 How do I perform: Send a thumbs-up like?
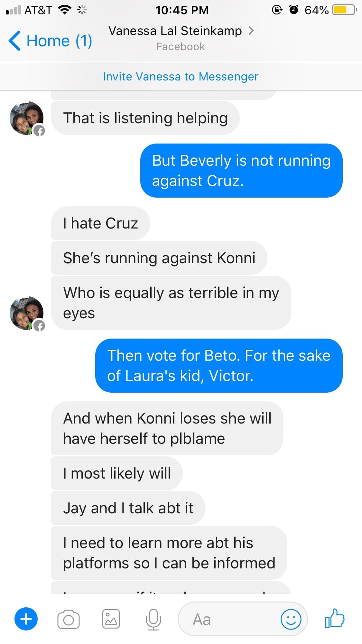tap(335, 618)
